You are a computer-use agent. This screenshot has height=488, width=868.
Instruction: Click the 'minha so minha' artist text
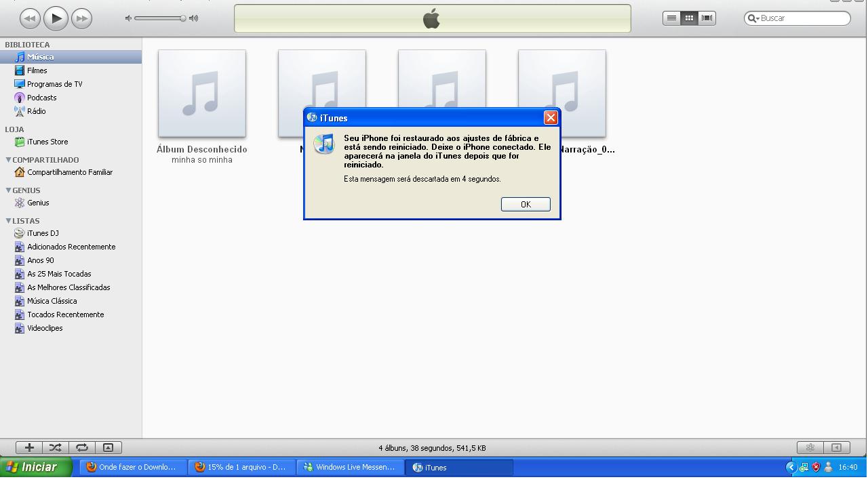click(202, 160)
